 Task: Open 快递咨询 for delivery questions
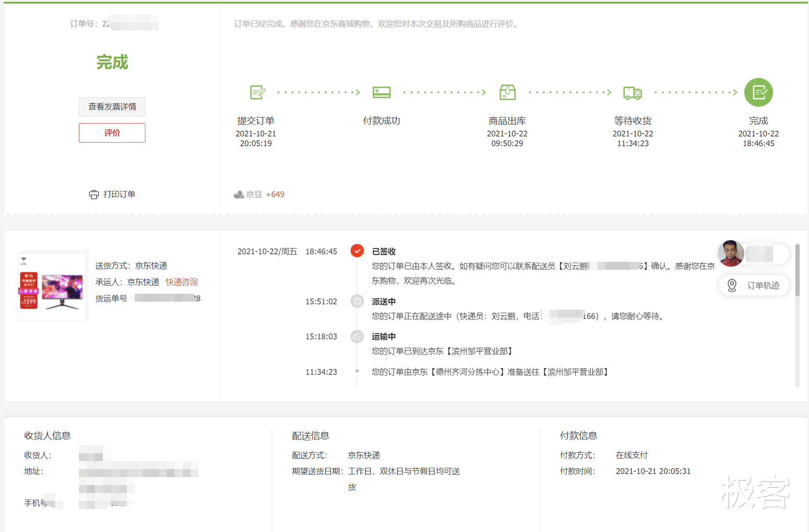(181, 282)
